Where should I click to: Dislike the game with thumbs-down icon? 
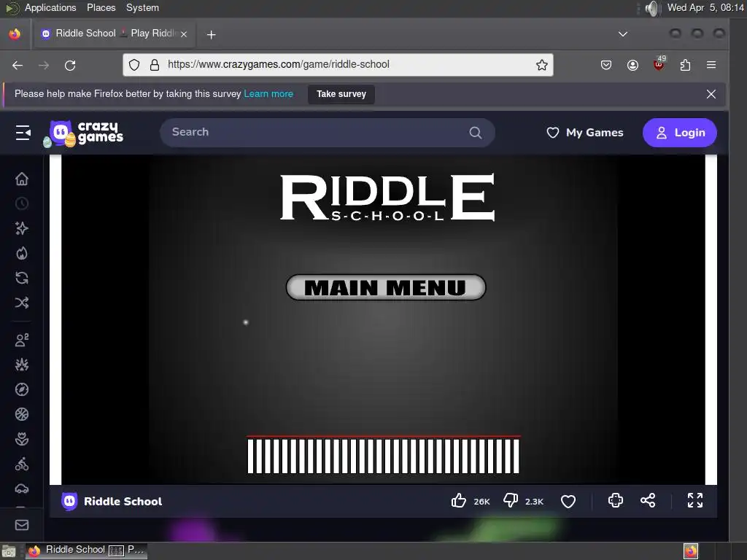(511, 500)
